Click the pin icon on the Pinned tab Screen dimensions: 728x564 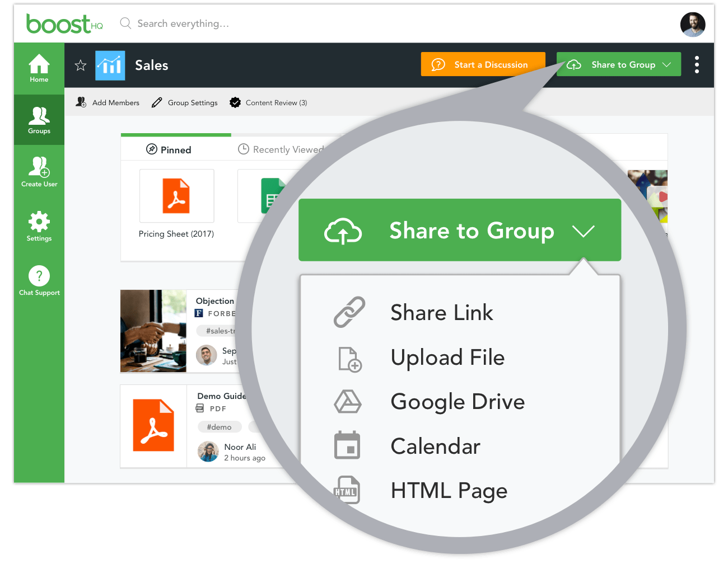pyautogui.click(x=151, y=149)
